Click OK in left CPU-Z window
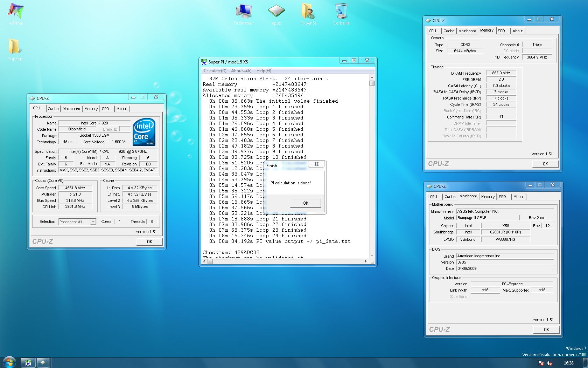Screen dimensions: 588x368 point(149,241)
